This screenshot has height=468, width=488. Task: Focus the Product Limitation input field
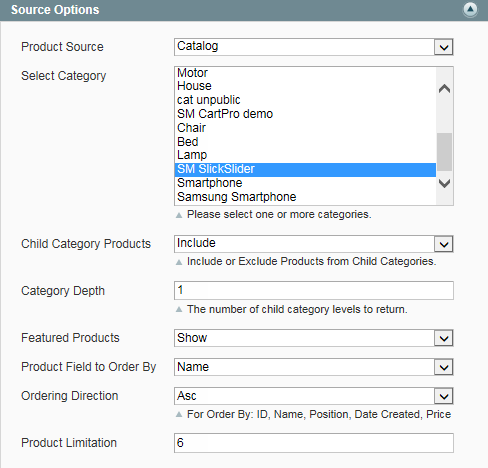pos(313,443)
